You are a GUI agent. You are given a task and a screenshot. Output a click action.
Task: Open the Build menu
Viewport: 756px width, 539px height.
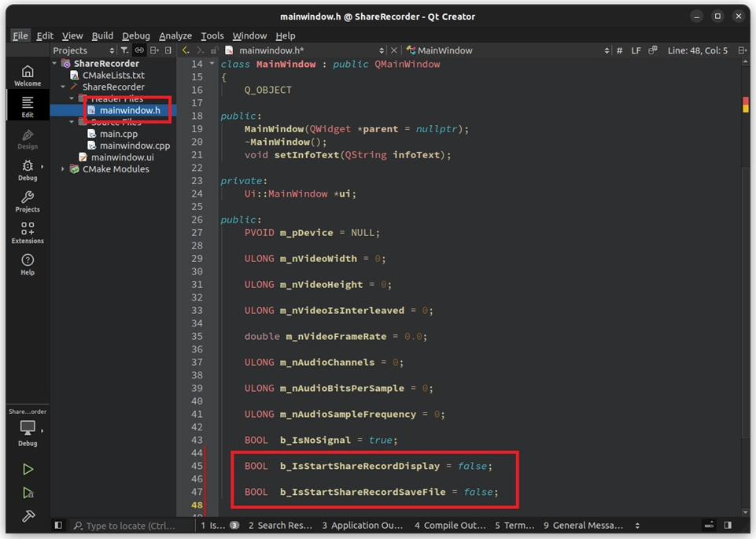pyautogui.click(x=102, y=35)
